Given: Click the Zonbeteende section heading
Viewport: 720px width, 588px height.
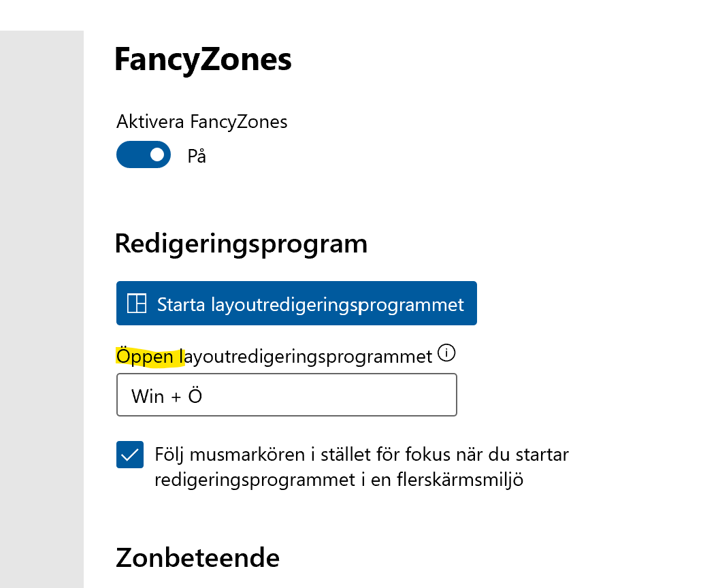Looking at the screenshot, I should [197, 557].
